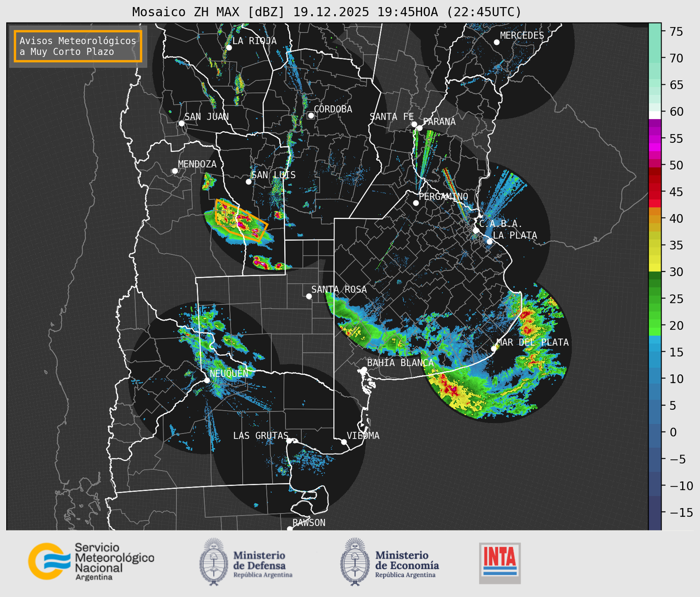The image size is (700, 597).
Task: Click the '75' tick label on the dBZ scale
Action: 676,32
